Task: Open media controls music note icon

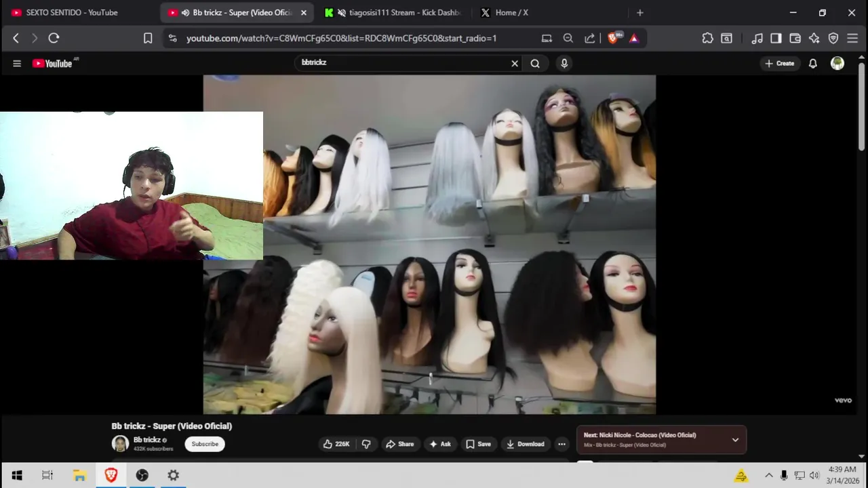Action: click(x=757, y=39)
